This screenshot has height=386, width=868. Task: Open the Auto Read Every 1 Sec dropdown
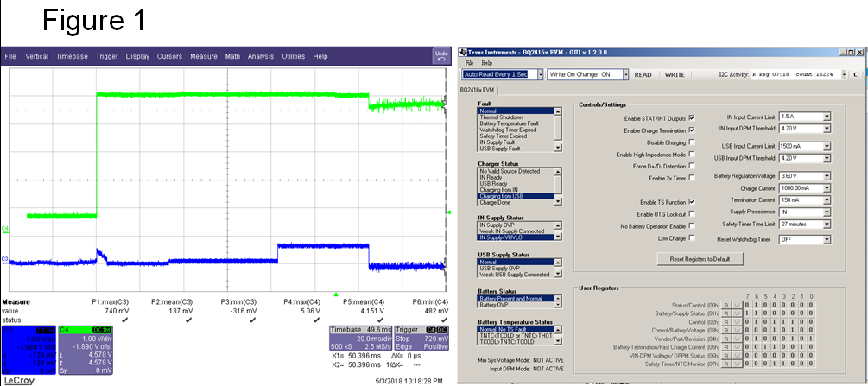click(x=539, y=75)
